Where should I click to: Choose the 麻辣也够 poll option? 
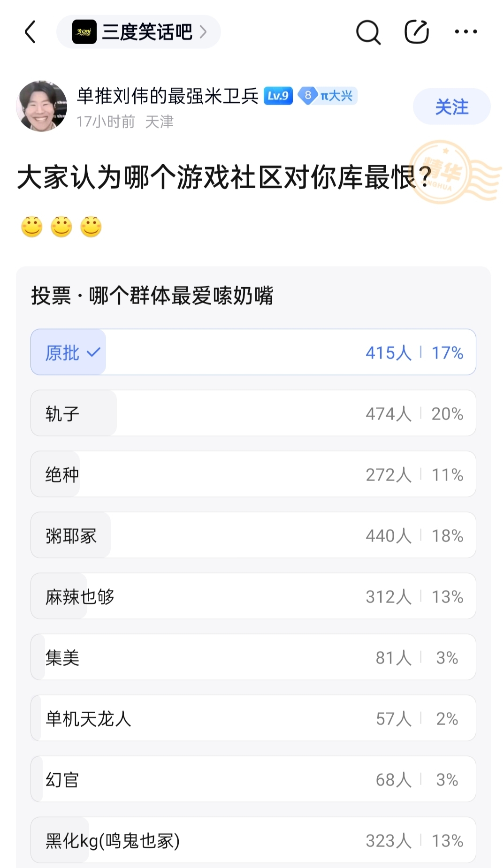(x=253, y=596)
